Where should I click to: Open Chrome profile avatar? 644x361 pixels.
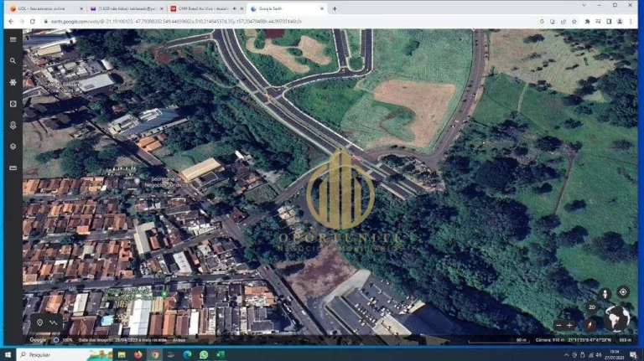coord(620,21)
